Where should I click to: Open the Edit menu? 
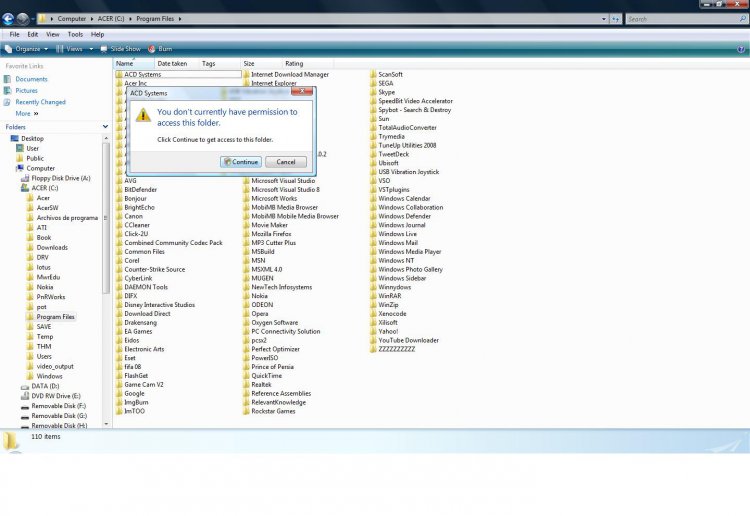click(33, 34)
